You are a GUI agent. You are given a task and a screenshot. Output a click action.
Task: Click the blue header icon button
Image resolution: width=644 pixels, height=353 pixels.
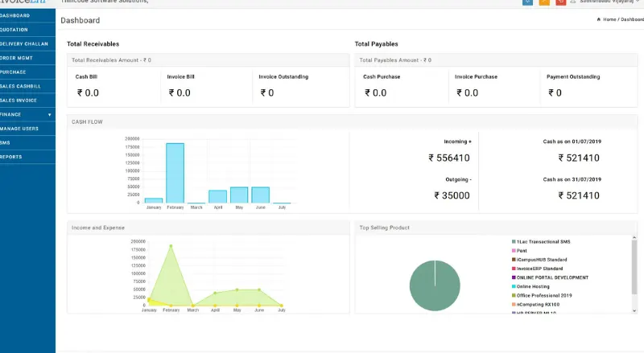tap(528, 2)
